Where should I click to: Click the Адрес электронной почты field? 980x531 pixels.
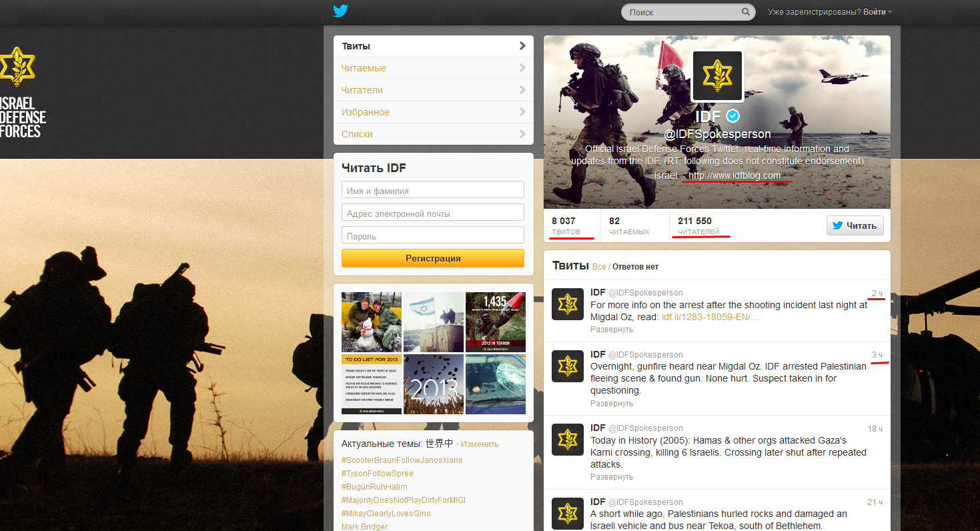433,213
